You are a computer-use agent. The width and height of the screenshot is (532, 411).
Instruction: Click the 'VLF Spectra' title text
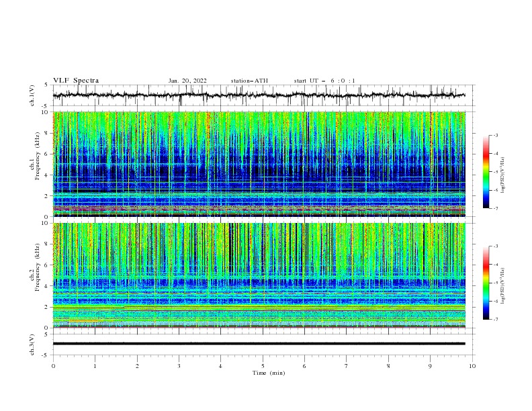(x=76, y=81)
